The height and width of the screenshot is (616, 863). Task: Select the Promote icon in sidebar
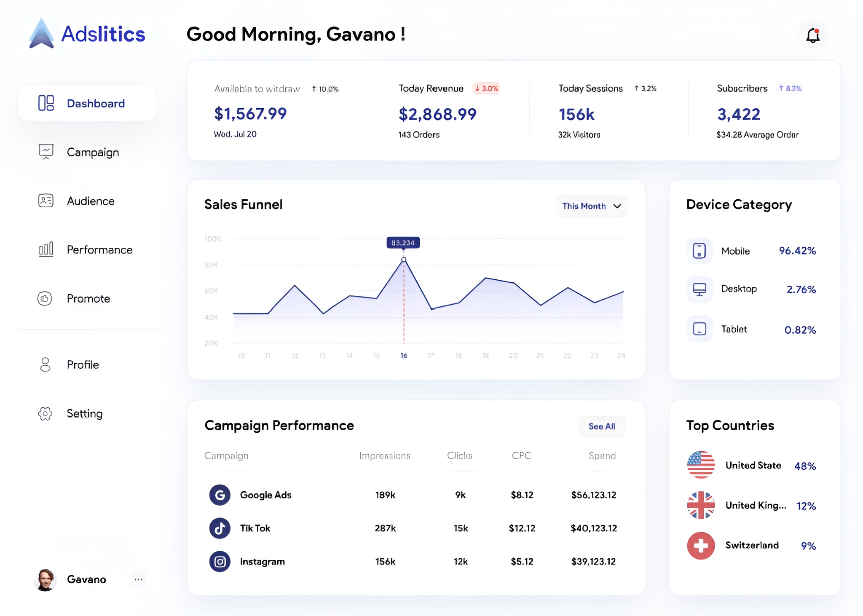(46, 298)
